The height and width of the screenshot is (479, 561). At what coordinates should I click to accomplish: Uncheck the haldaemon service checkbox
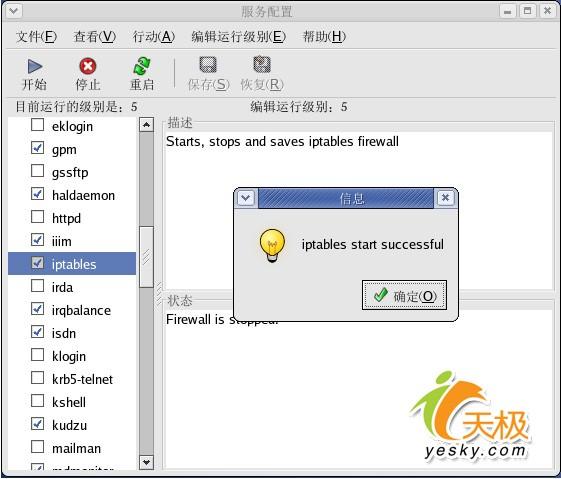click(38, 194)
